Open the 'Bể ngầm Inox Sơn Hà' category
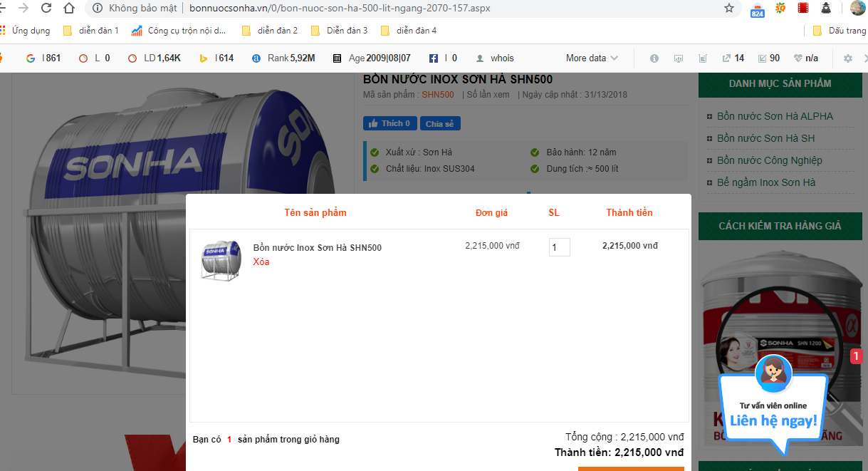The width and height of the screenshot is (868, 471). pos(766,182)
